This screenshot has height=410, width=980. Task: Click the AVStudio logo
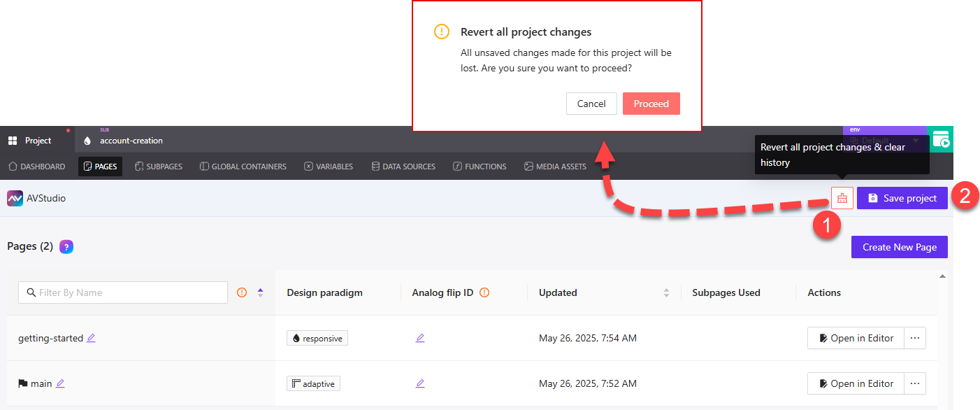[15, 198]
